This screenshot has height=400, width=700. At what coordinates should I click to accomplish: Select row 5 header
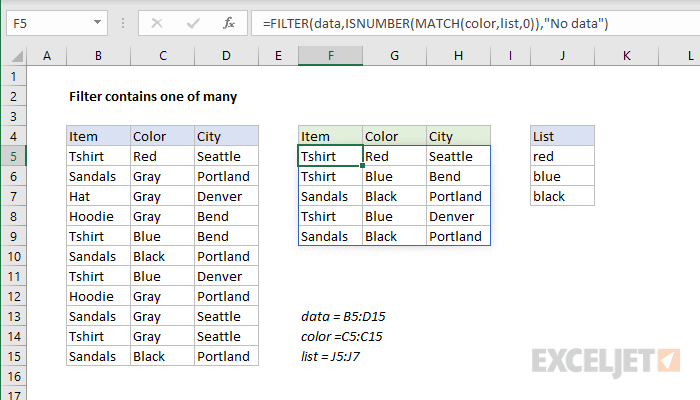(x=13, y=156)
